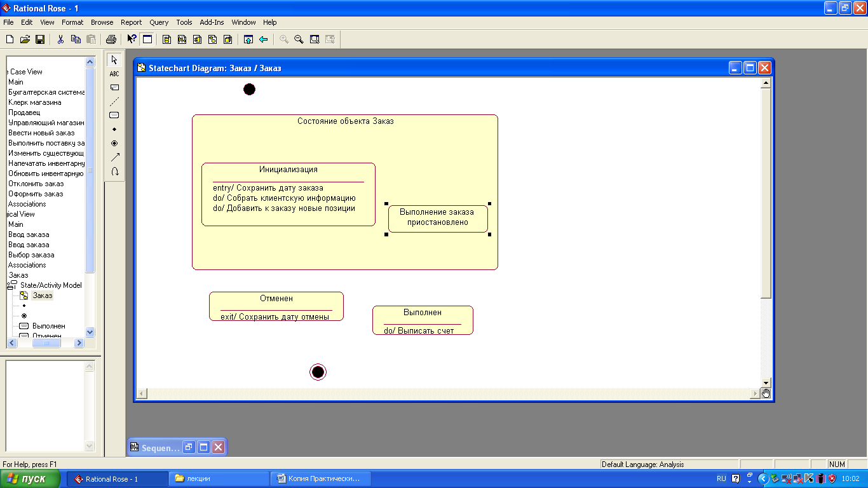
Task: Choose the Selection arrow tool in toolbox
Action: click(114, 60)
